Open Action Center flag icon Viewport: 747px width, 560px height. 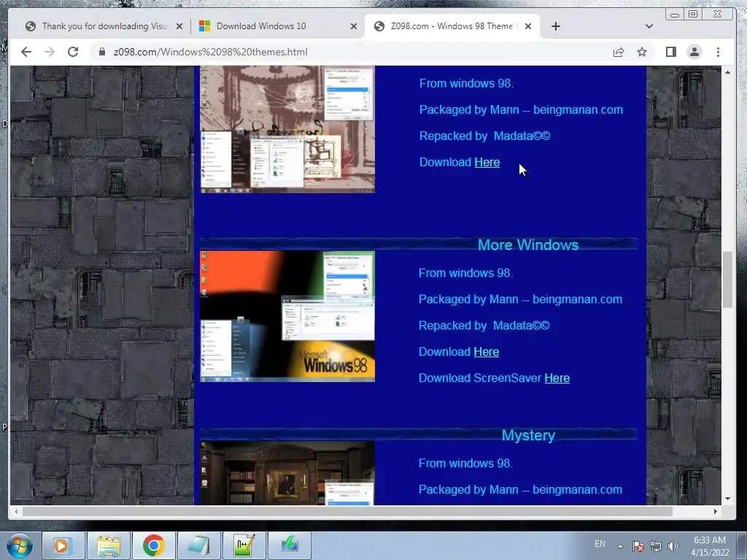[x=638, y=546]
